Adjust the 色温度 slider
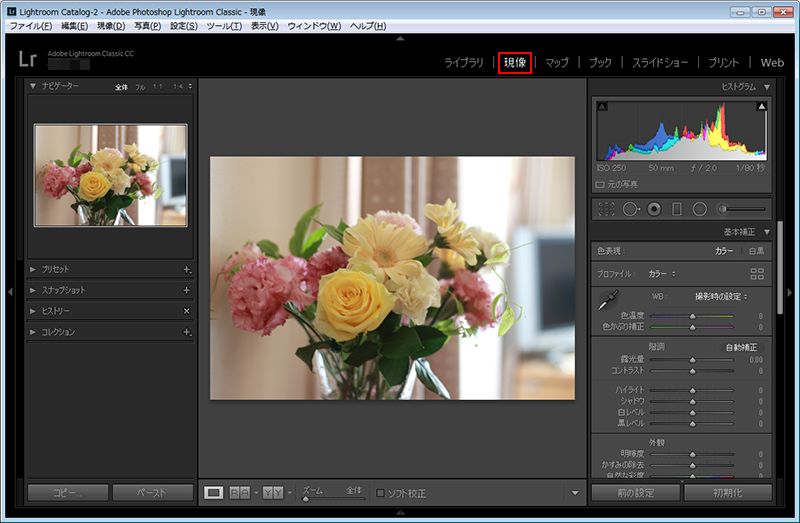800x523 pixels. click(x=692, y=316)
